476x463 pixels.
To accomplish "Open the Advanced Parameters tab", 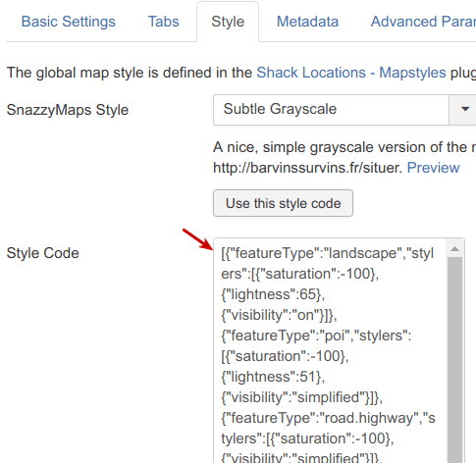I will 423,22.
